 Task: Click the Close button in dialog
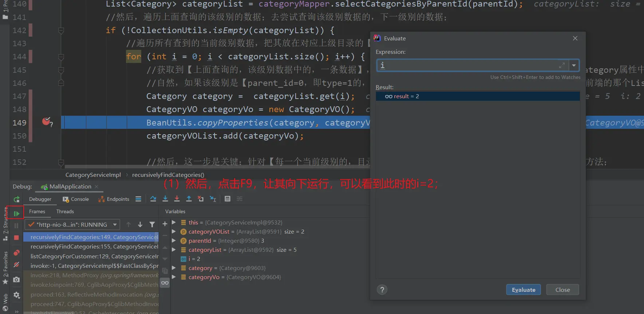562,290
